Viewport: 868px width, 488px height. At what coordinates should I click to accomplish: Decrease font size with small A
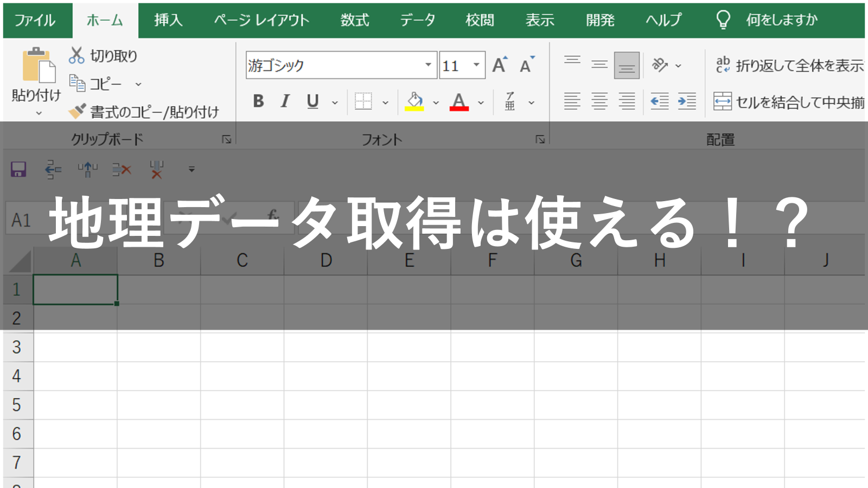tap(526, 65)
